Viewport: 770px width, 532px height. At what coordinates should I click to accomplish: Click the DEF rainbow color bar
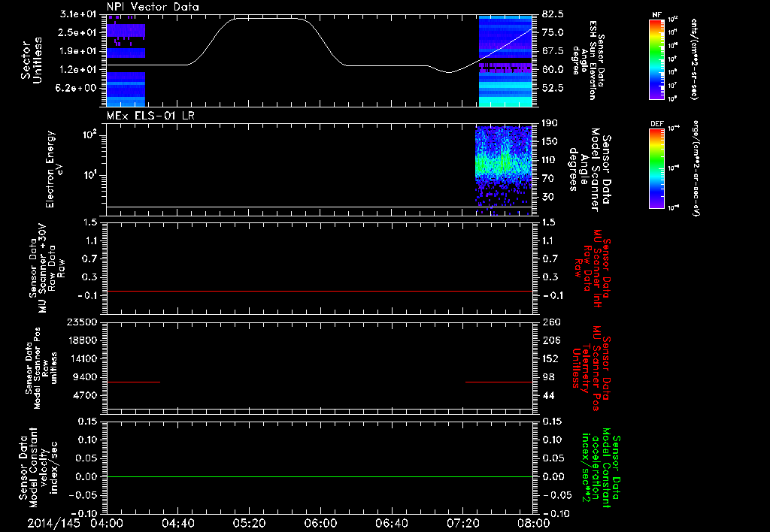point(656,168)
